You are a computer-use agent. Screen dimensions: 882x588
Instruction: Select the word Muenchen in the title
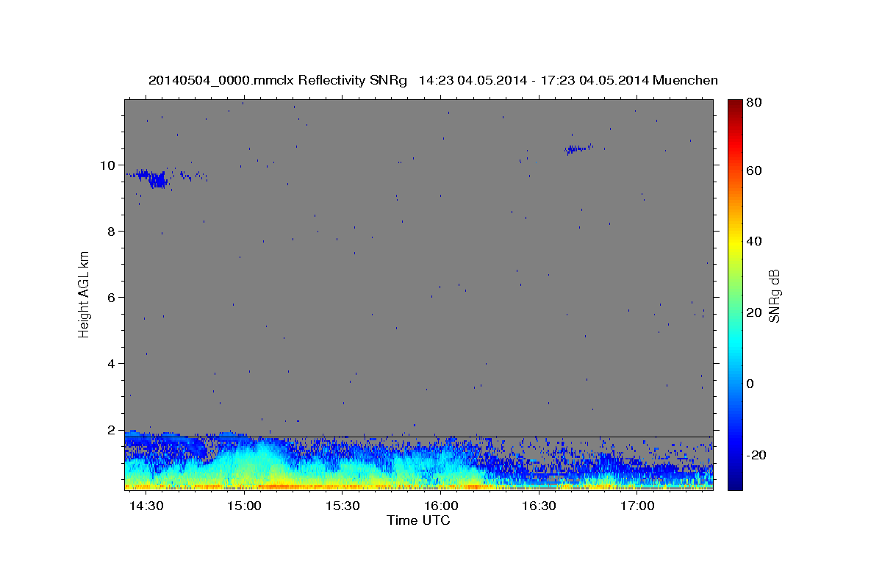685,80
